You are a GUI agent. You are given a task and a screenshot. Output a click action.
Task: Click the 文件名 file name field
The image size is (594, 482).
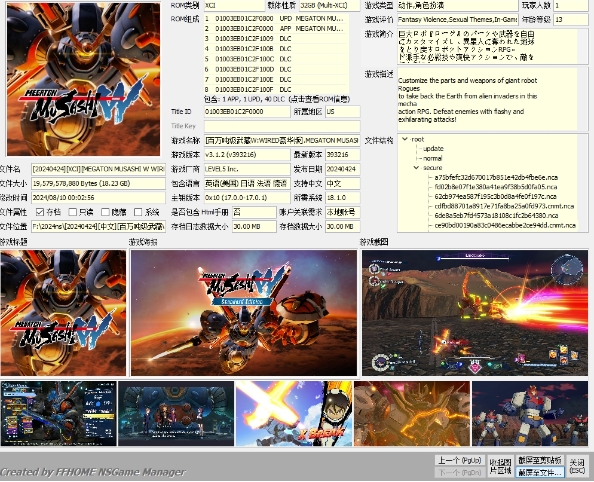point(98,169)
